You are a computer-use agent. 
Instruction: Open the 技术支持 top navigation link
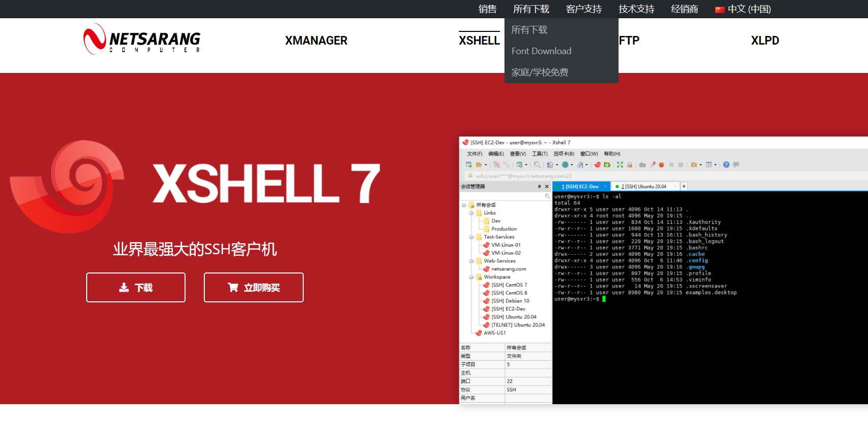tap(636, 9)
